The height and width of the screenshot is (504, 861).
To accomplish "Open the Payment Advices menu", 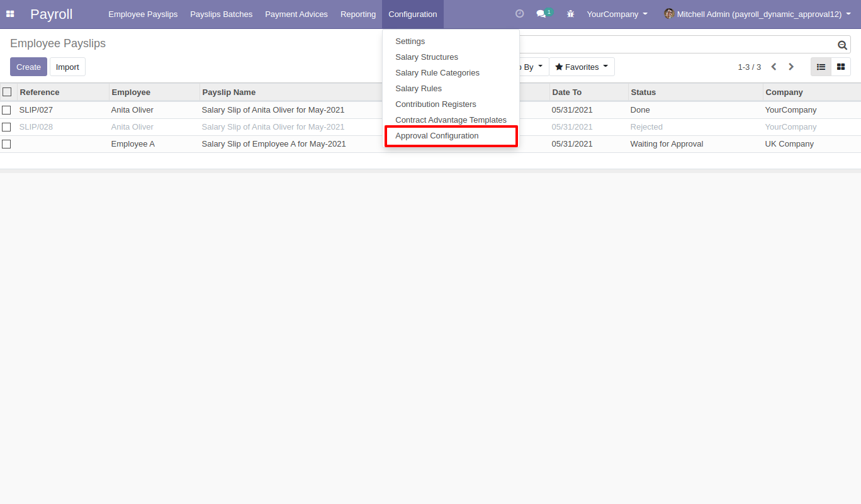I will [x=296, y=14].
